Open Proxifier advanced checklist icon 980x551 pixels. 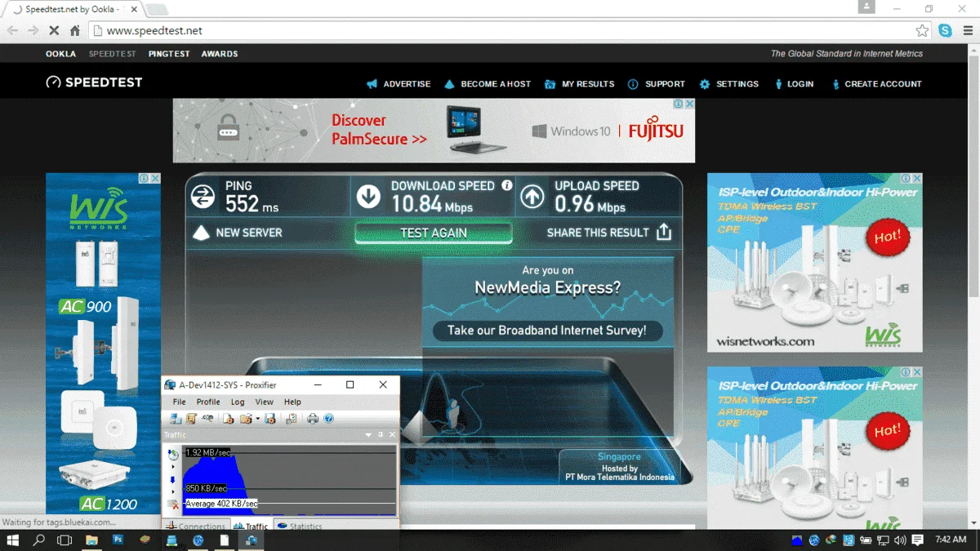[x=292, y=419]
